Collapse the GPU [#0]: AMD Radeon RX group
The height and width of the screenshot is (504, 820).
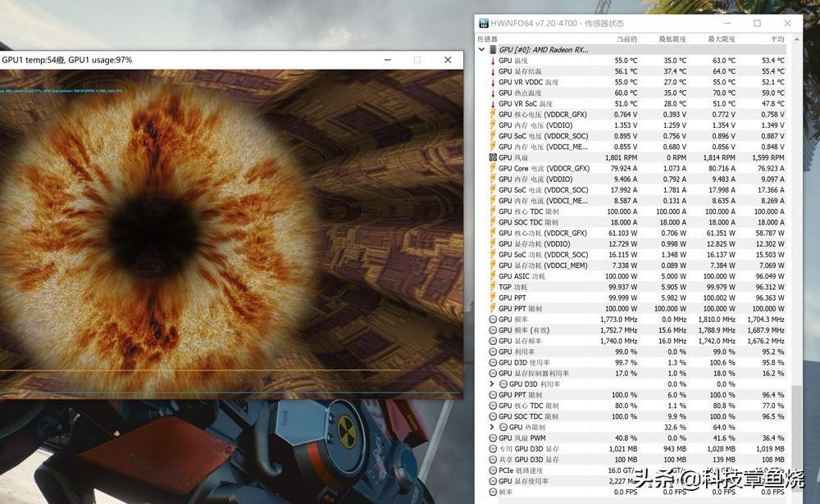click(x=481, y=50)
